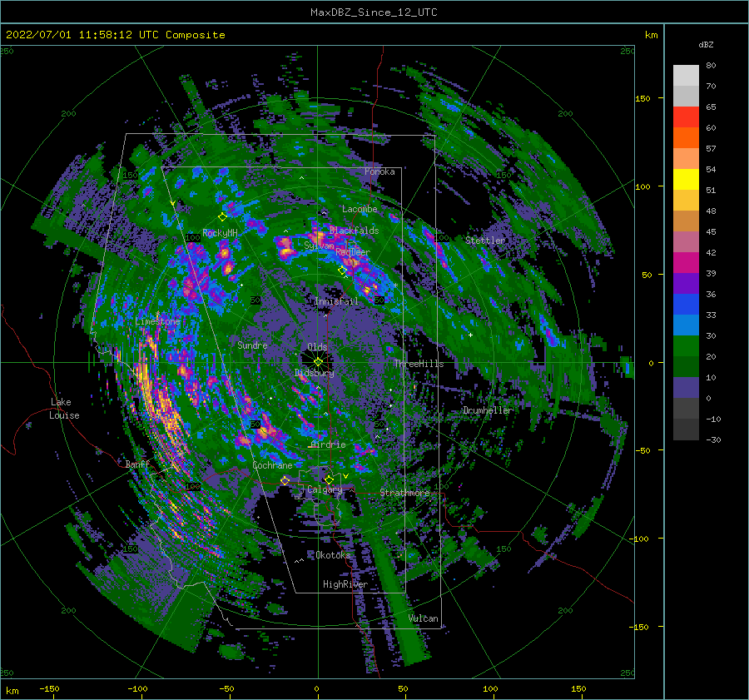Select the purple 36-39 dBZ legend swatch
749x700 pixels.
point(686,284)
